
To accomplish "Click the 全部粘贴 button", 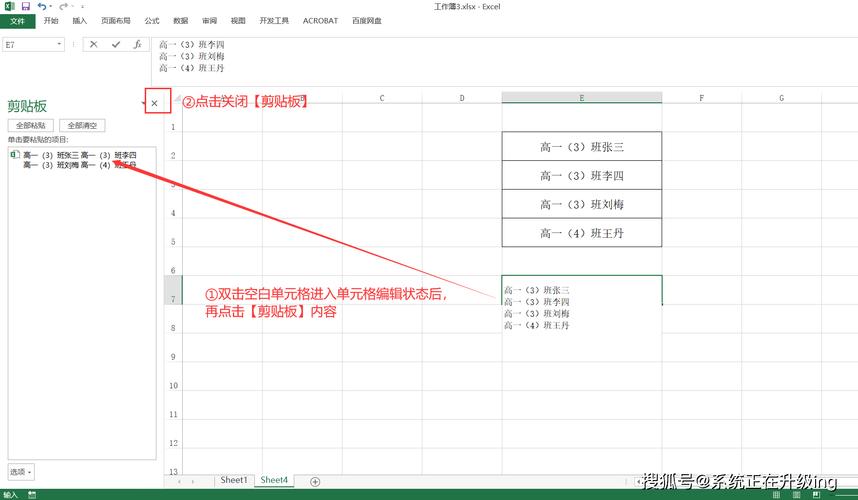I will (31, 125).
